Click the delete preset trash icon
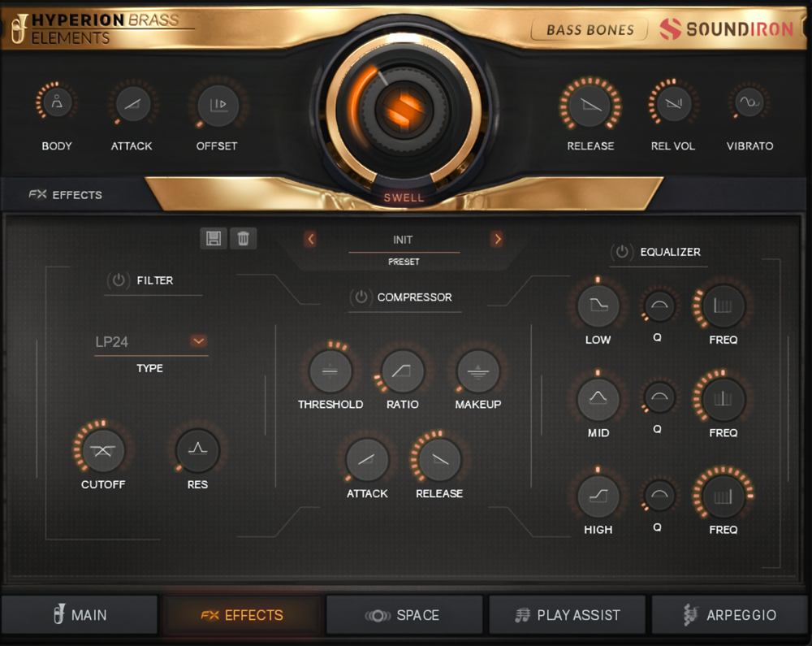This screenshot has width=812, height=646. 243,238
